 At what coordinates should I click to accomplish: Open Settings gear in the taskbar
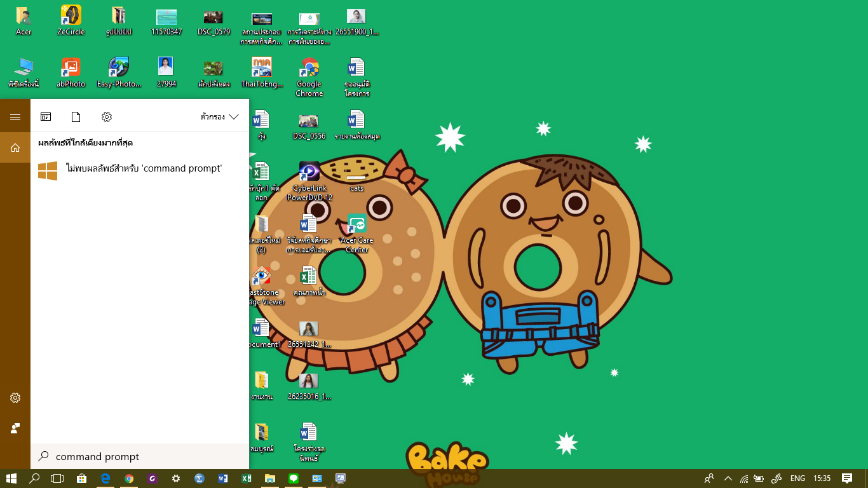point(176,478)
